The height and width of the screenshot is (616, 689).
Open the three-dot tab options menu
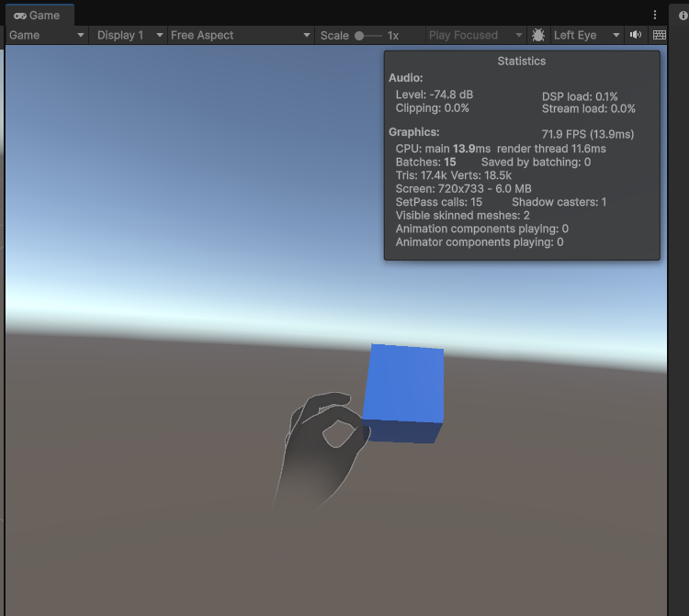655,15
